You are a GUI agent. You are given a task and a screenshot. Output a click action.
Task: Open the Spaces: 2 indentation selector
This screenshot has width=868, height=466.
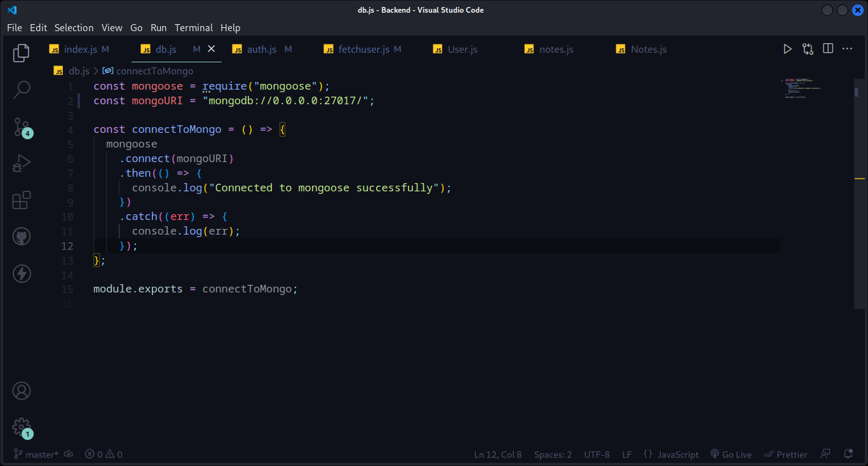(x=553, y=455)
